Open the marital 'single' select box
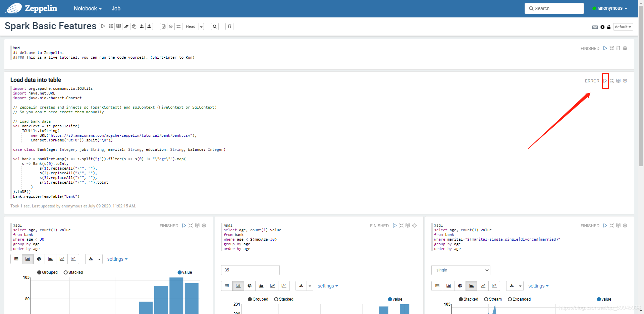This screenshot has width=644, height=314. (461, 270)
